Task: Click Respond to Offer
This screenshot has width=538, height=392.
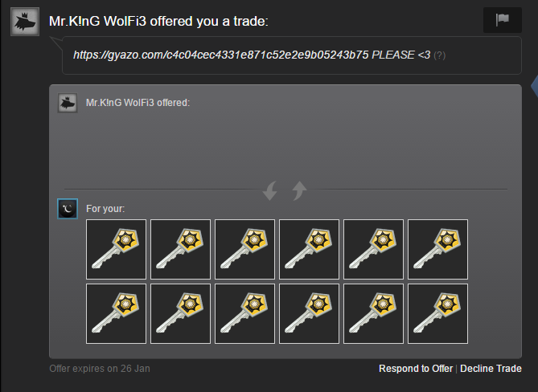Action: 416,369
